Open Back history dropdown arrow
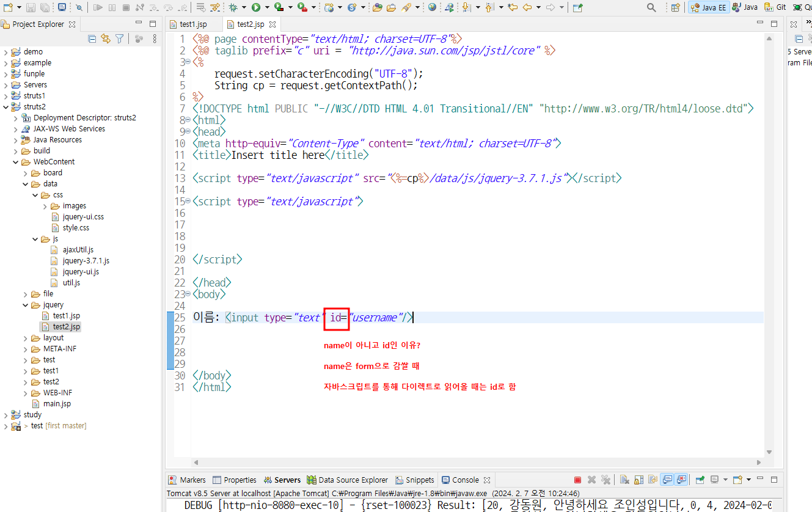 tap(538, 7)
